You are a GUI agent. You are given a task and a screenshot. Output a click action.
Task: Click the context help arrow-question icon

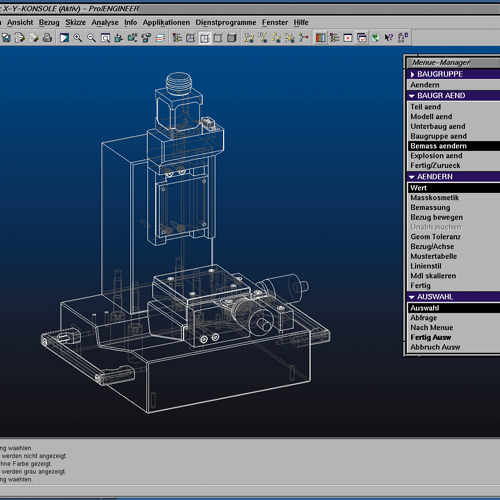tap(389, 38)
